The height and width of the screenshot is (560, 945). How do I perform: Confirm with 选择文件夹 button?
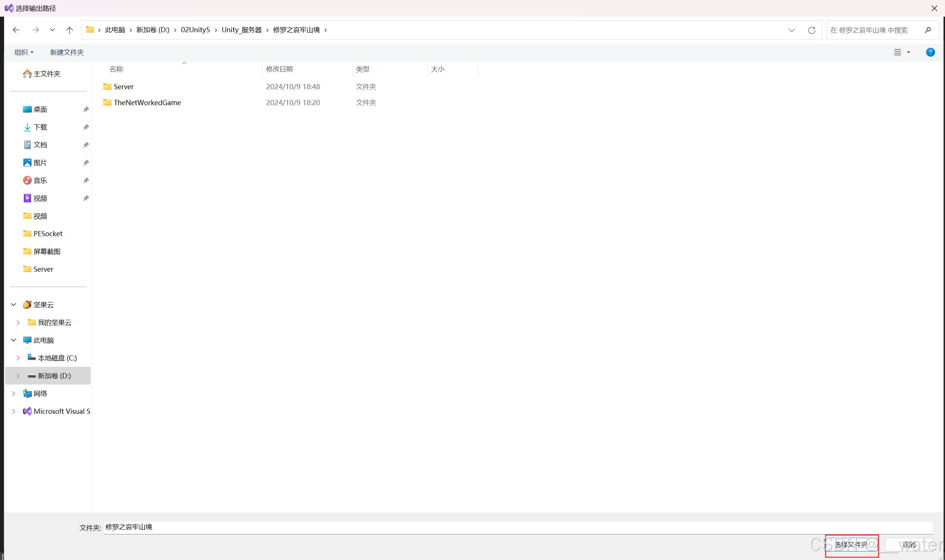pyautogui.click(x=851, y=544)
